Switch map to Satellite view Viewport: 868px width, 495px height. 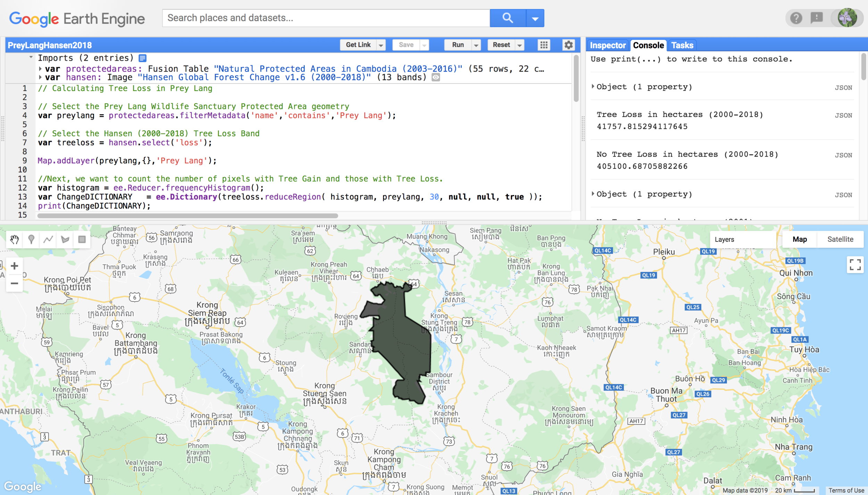(x=840, y=239)
